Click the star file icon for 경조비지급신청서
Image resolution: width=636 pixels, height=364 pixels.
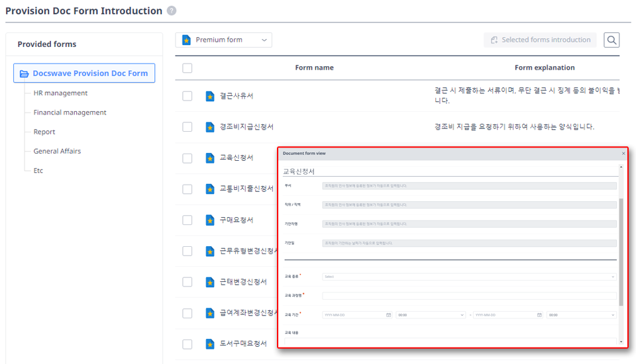[210, 127]
